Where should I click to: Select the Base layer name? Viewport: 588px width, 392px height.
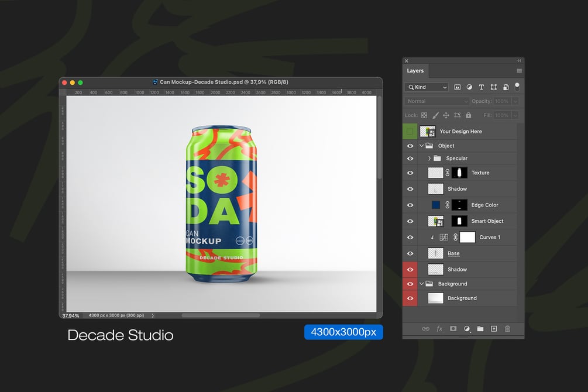(x=453, y=253)
